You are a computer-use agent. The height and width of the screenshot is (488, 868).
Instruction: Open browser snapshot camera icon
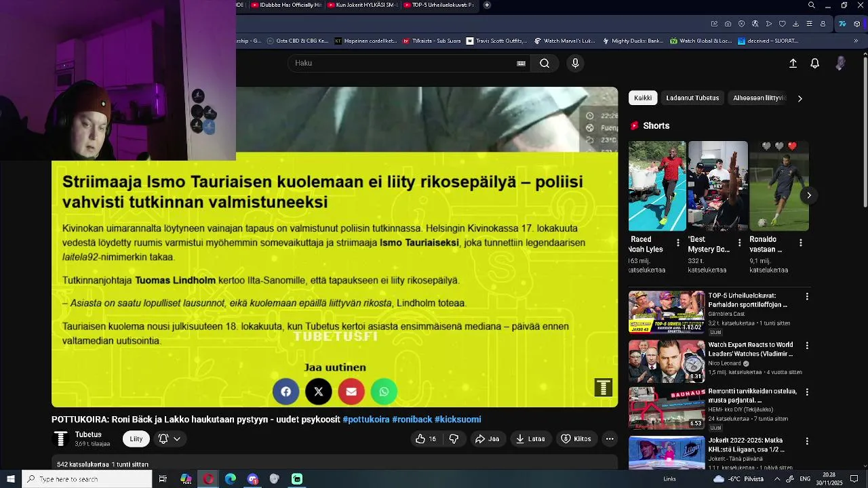728,24
